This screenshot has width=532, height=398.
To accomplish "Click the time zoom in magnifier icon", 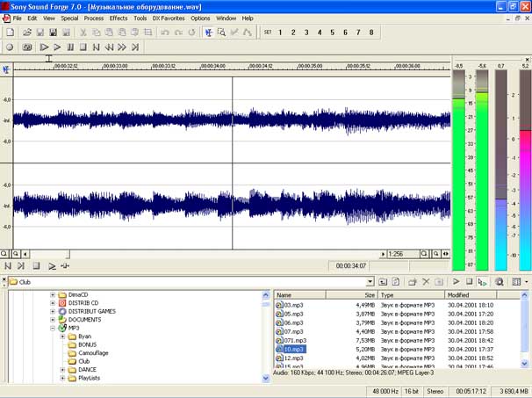I will click(424, 254).
